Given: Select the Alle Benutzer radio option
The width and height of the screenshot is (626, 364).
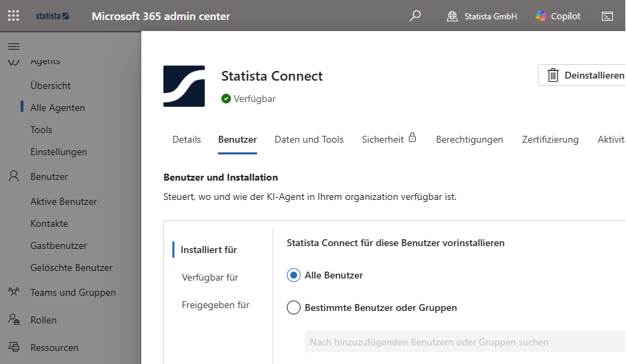Looking at the screenshot, I should pyautogui.click(x=294, y=275).
